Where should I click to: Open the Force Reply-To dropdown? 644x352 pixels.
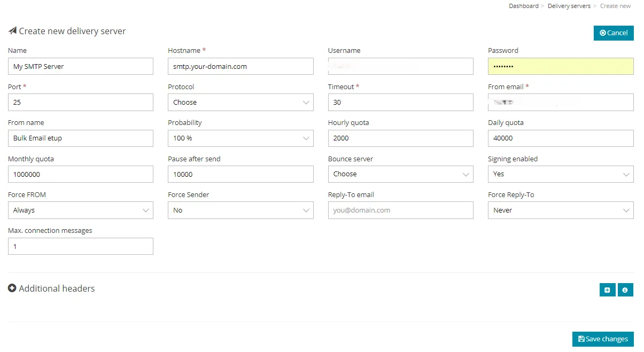(560, 210)
